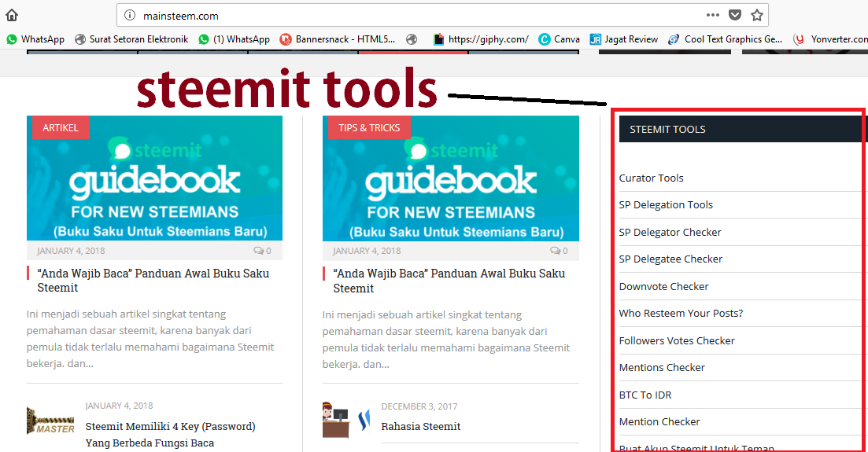Open the Yonverter.com bookmark

point(830,39)
